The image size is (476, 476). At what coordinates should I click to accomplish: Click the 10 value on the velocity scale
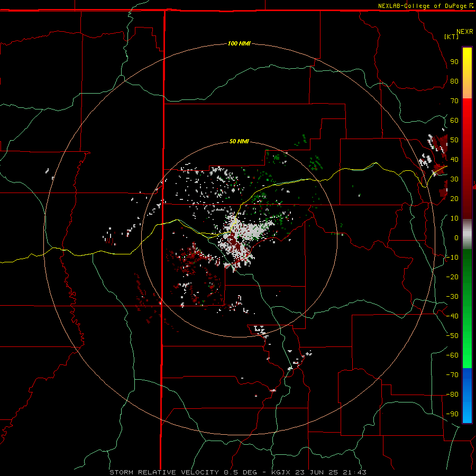pos(454,218)
